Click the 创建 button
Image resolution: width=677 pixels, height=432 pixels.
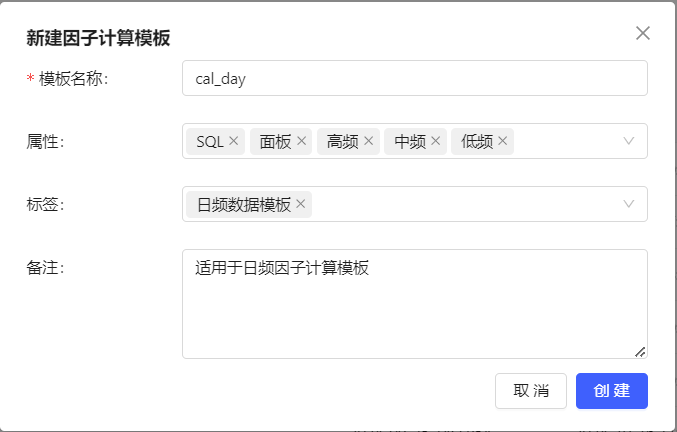pyautogui.click(x=612, y=391)
